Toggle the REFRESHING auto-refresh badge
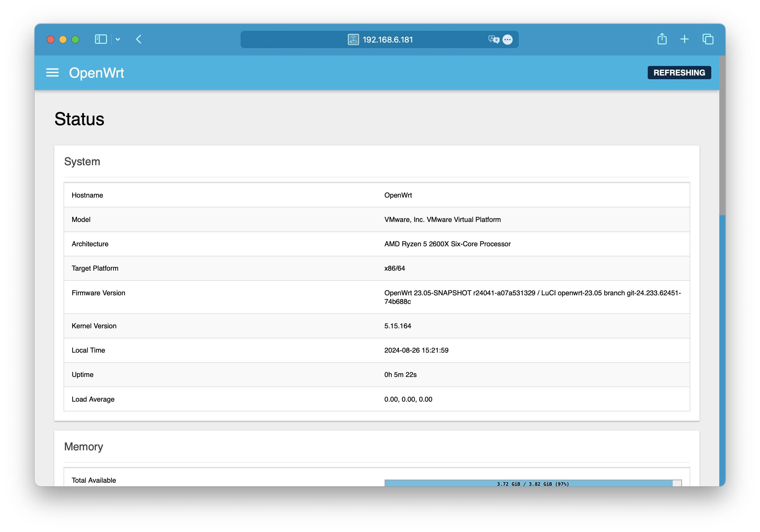 (679, 72)
